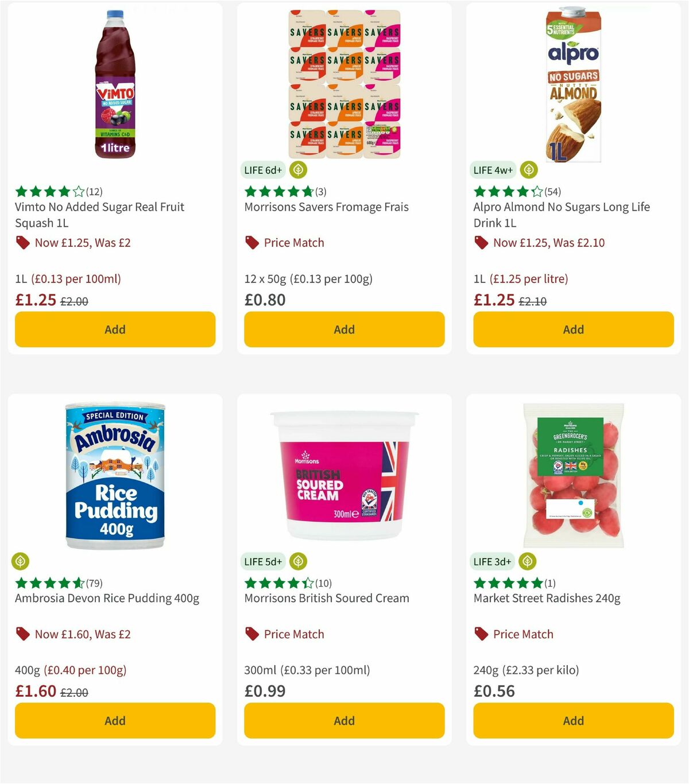
Task: Add Vimto No Added Sugar Squash to basket
Action: coord(115,329)
